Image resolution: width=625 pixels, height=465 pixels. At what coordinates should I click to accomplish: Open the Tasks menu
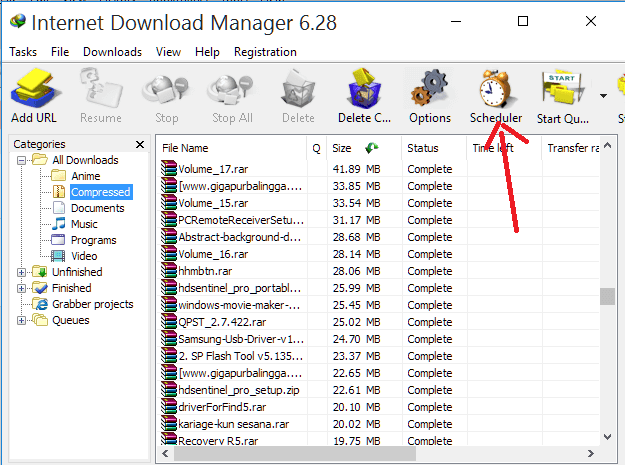click(23, 52)
